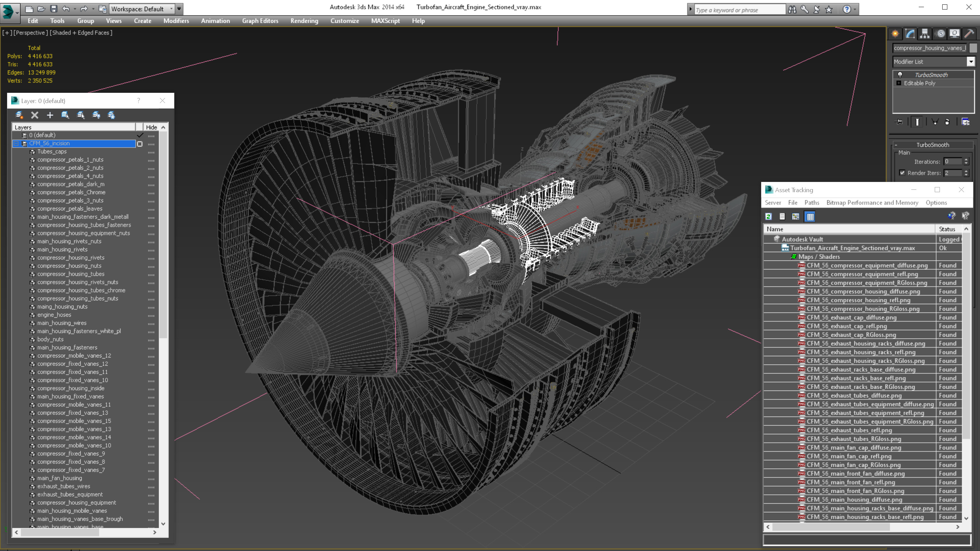Toggle the current-layer checkmark for layer 0 (default)
980x551 pixels.
[x=140, y=135]
